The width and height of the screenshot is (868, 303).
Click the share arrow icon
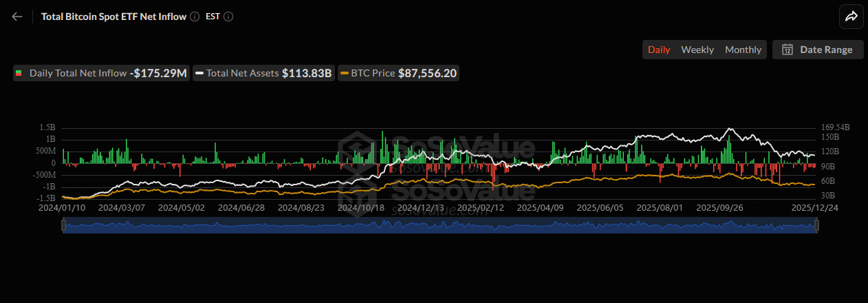(851, 17)
